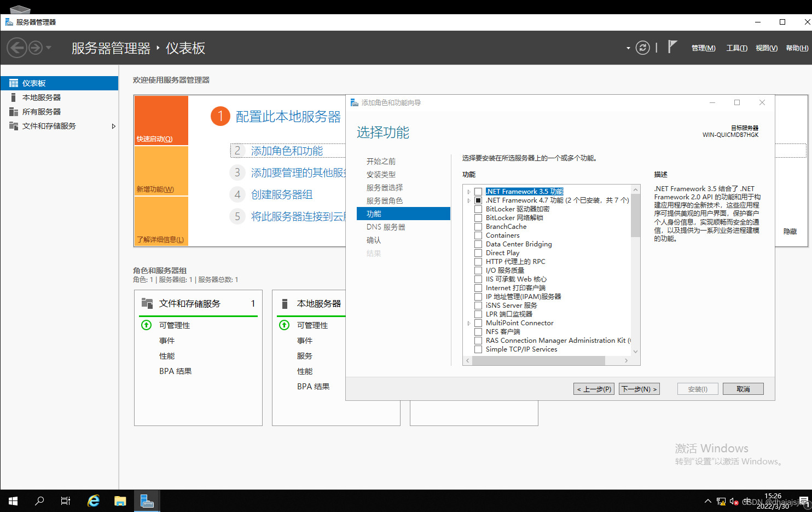The image size is (812, 512).
Task: Click Server Manager taskbar icon
Action: [x=147, y=501]
